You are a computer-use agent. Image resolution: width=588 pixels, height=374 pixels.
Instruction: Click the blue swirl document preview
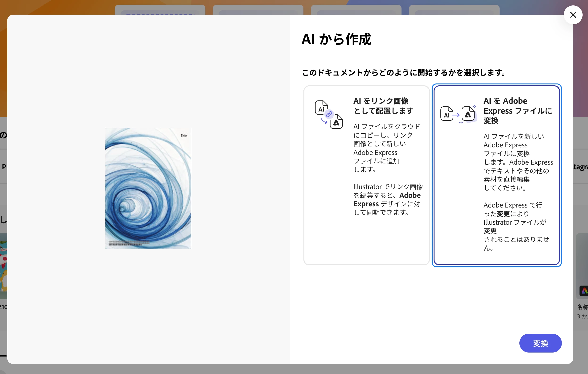point(148,188)
